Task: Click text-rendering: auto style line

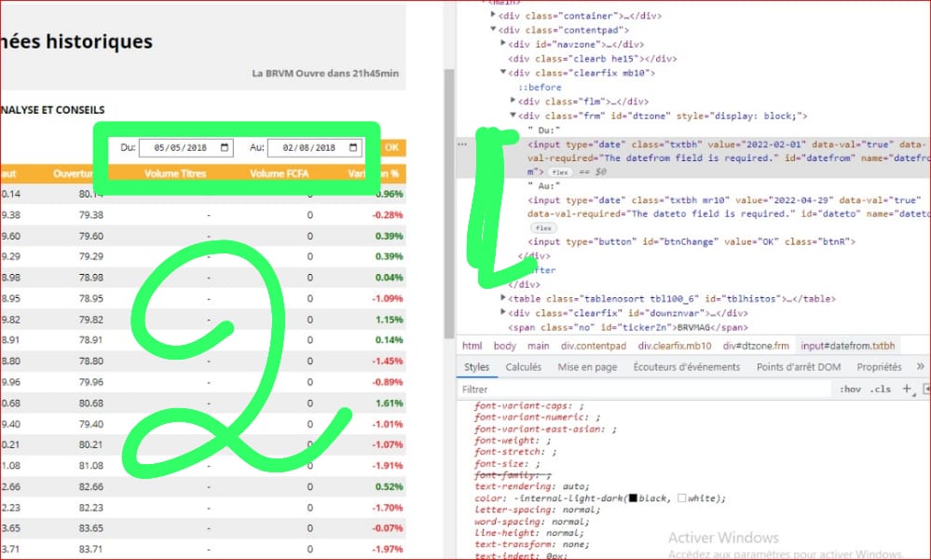Action: (531, 486)
